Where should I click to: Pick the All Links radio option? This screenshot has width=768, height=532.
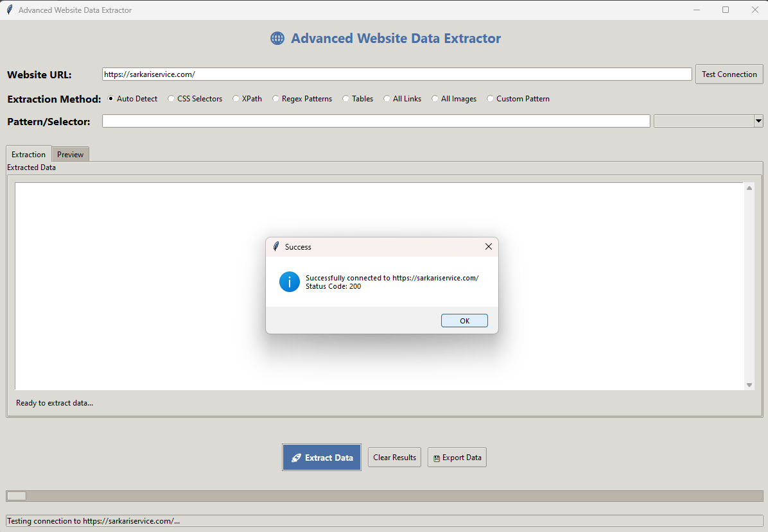pyautogui.click(x=387, y=99)
